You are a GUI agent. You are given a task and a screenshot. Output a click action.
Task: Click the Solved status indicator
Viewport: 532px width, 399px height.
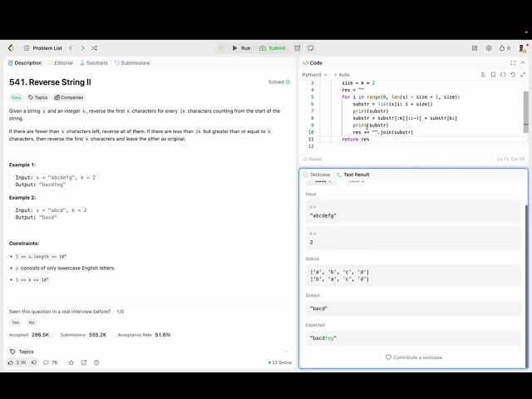click(x=279, y=81)
